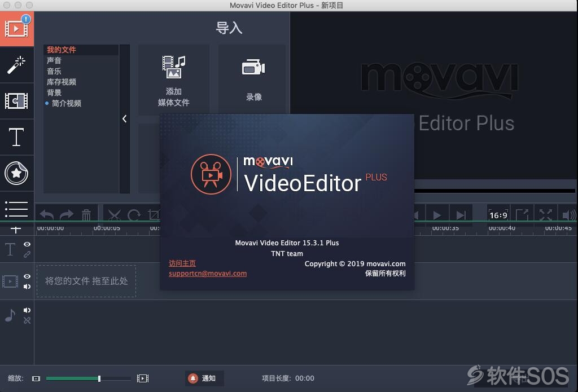Add a new track with plus icon

16,230
